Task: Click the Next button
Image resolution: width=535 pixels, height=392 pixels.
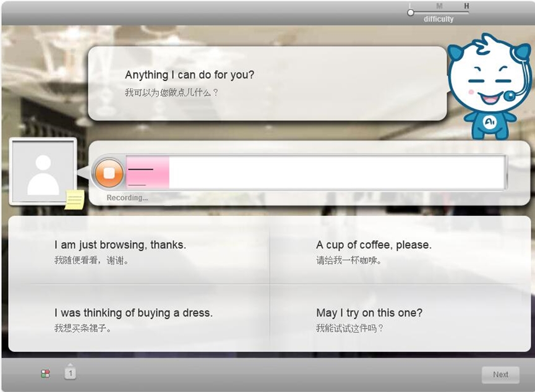Action: pos(500,375)
